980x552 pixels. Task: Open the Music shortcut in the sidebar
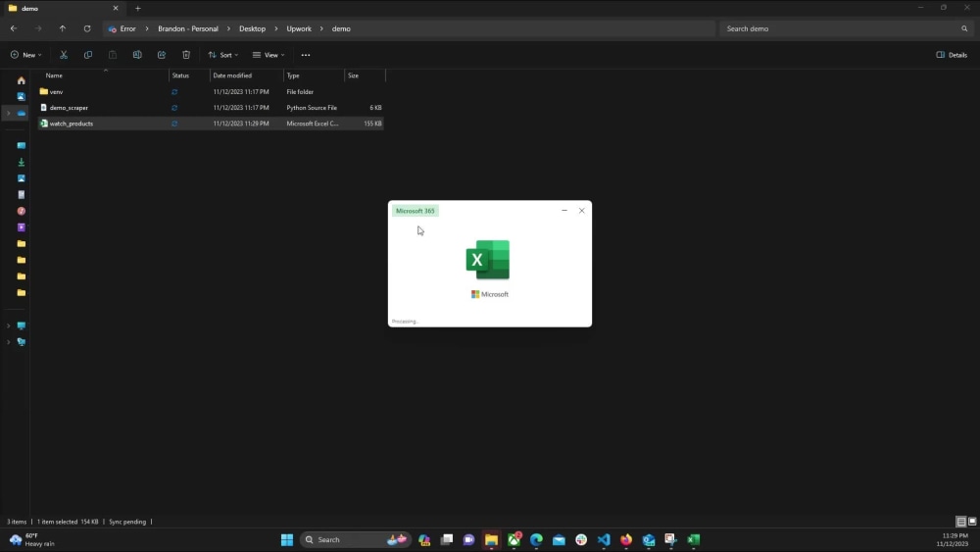point(22,212)
